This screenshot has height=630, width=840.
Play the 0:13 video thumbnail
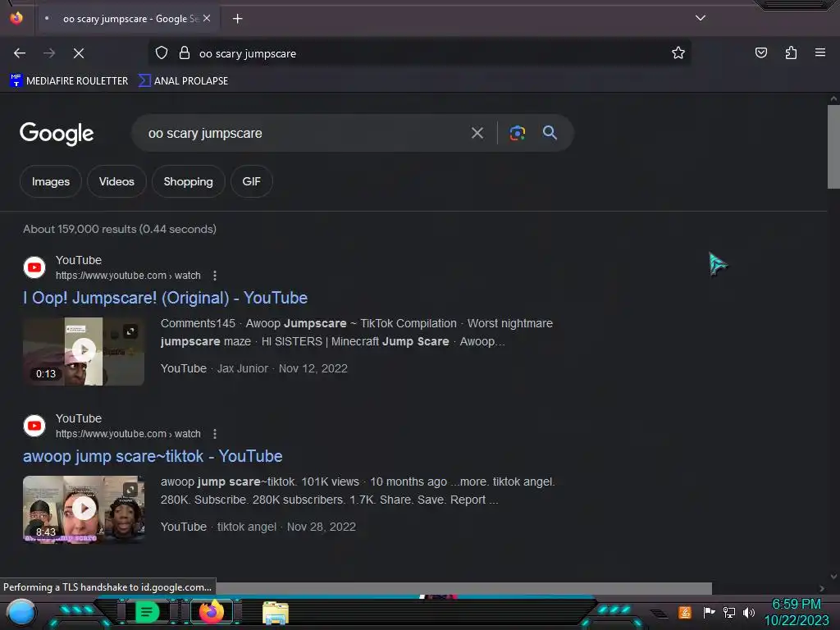[x=84, y=350]
